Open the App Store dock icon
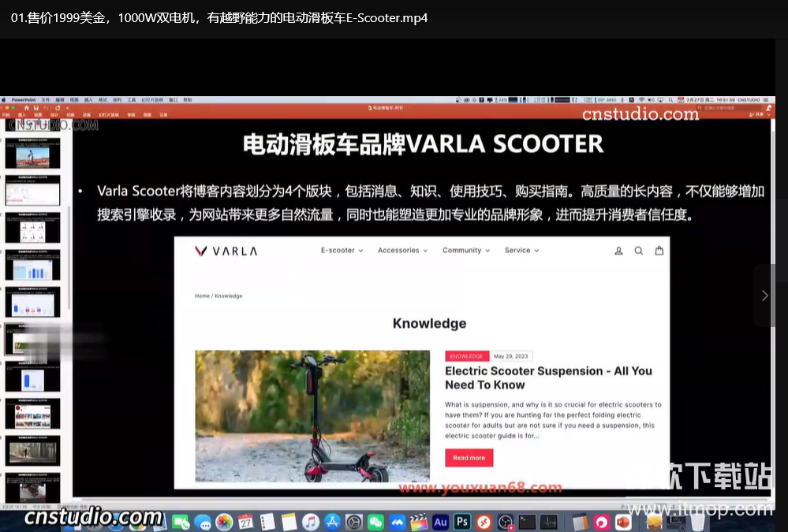The image size is (788, 532). (332, 523)
